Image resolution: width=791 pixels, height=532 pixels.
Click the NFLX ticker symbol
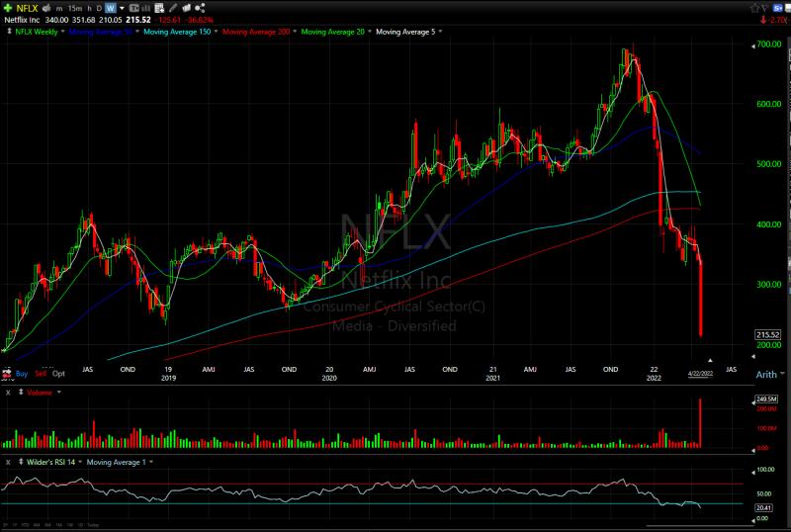[x=27, y=8]
